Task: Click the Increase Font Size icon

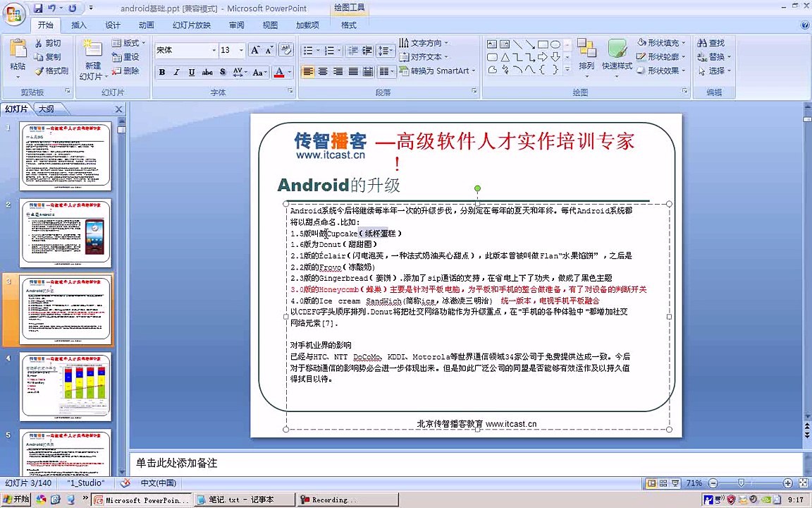Action: coord(254,50)
